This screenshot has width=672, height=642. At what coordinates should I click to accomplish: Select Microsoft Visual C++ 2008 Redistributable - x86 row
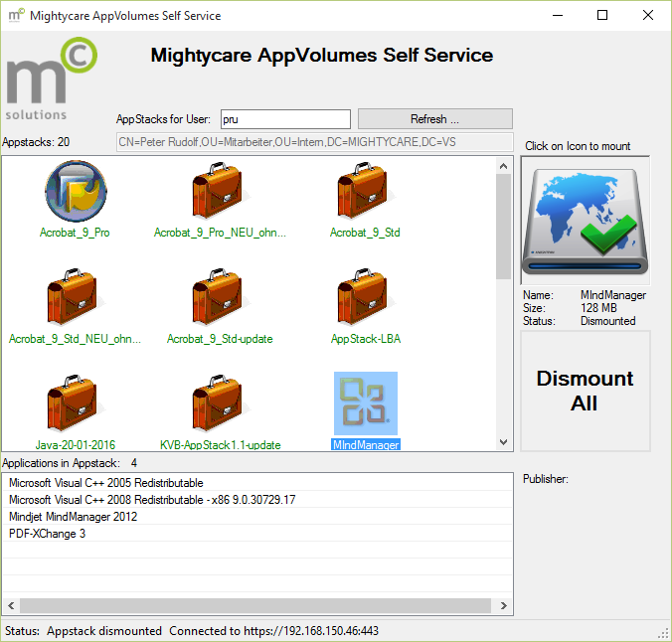pyautogui.click(x=257, y=500)
